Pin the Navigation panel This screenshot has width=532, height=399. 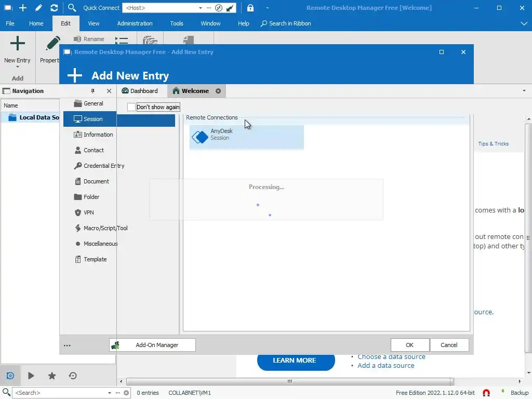click(92, 91)
